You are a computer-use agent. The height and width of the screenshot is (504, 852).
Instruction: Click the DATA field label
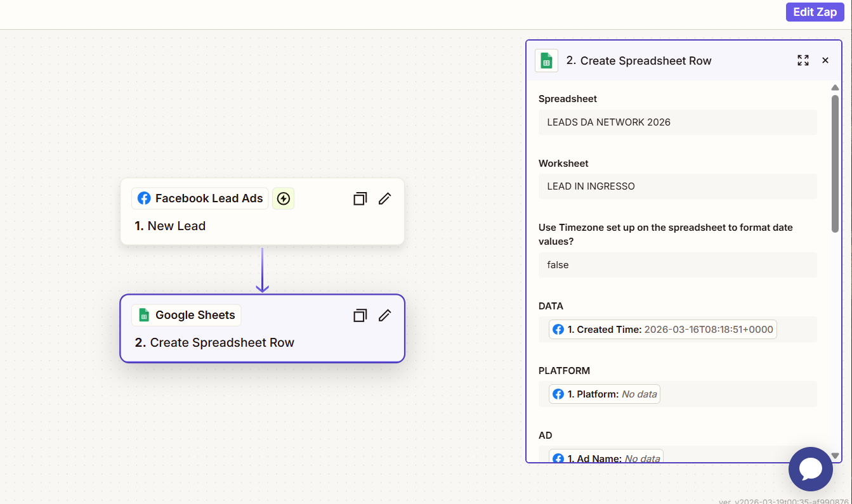(x=551, y=306)
